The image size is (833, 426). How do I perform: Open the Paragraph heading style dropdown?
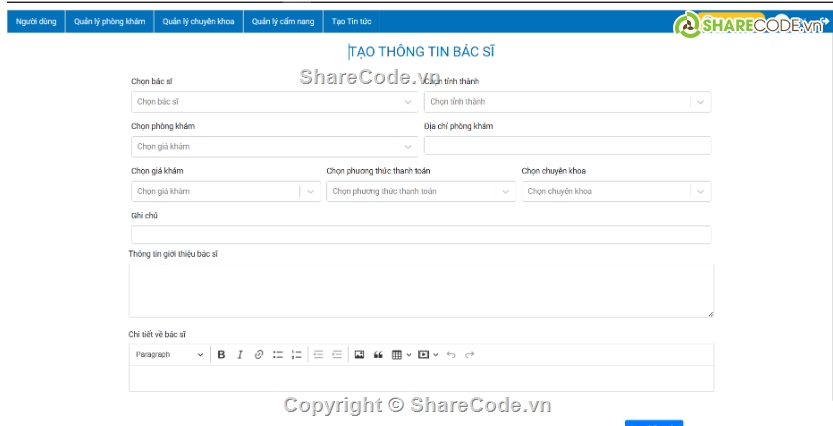(x=169, y=355)
